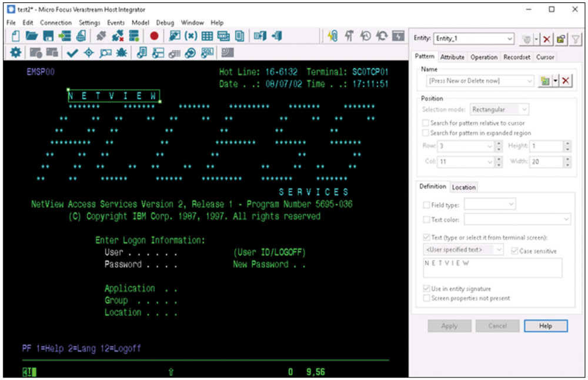The width and height of the screenshot is (588, 380).
Task: Click the clock history toolbar icon
Action: coord(365,36)
